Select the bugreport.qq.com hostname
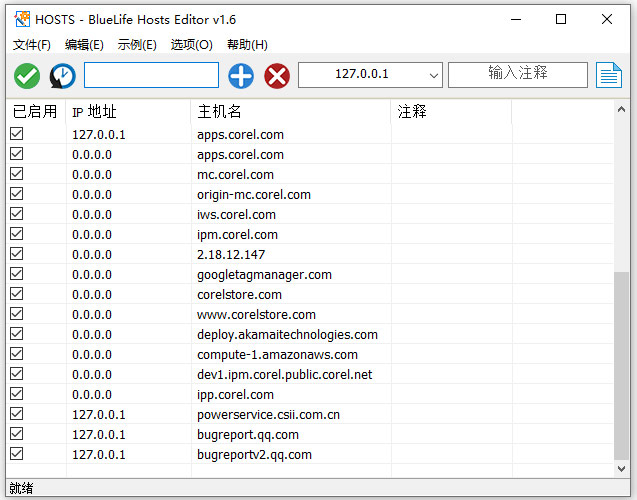This screenshot has height=500, width=637. coord(248,435)
